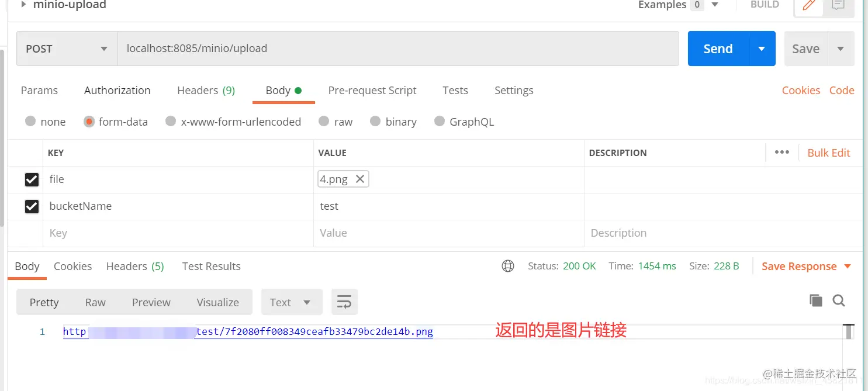Image resolution: width=868 pixels, height=391 pixels.
Task: Open the Send options dropdown arrow
Action: click(x=762, y=49)
